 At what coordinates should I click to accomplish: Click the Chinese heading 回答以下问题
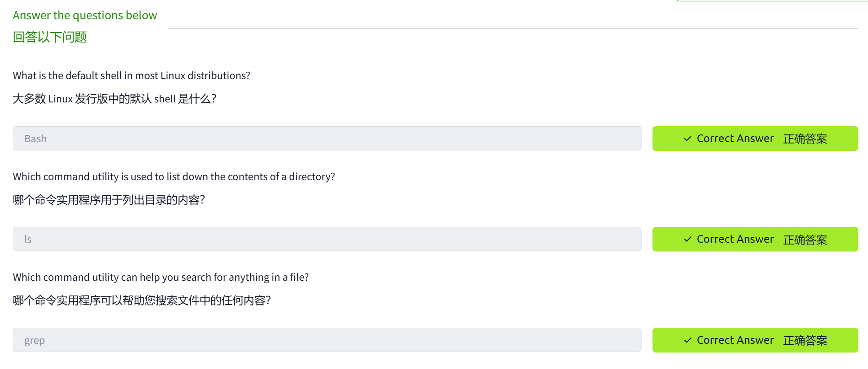(x=50, y=37)
